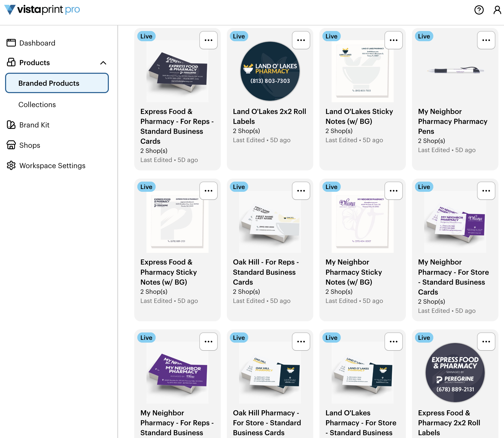Open the help question mark icon
Screen dimensions: 504x438
coord(479,10)
